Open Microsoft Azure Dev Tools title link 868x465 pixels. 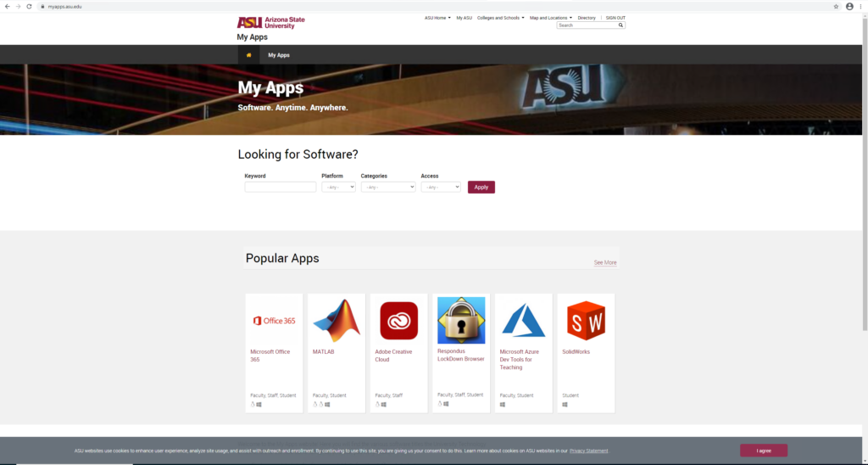point(520,359)
